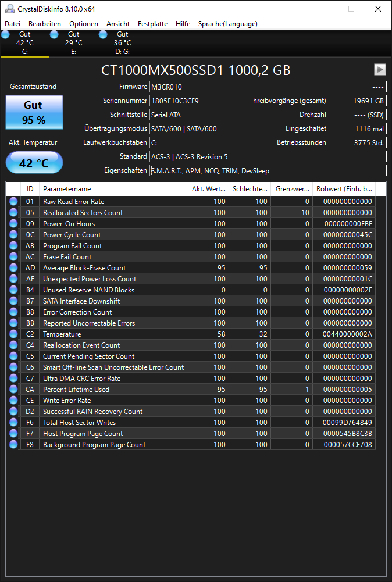
Task: Click the CrystalDiskInfo title bar icon
Action: 10,9
